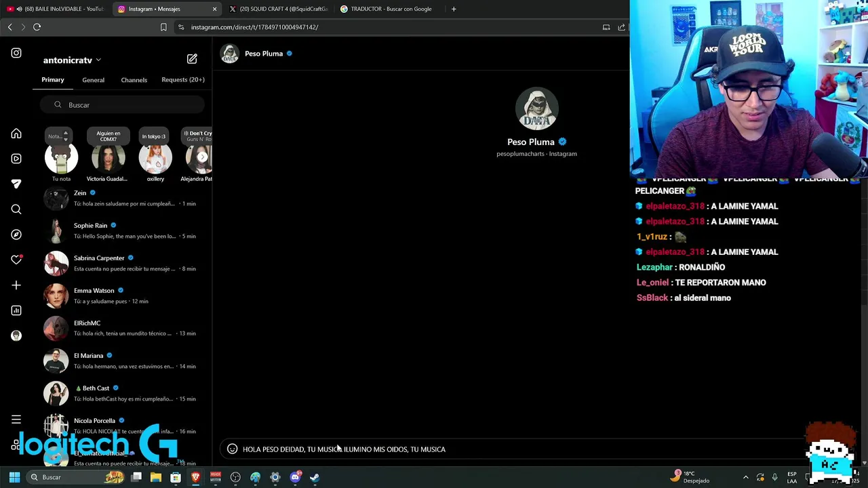This screenshot has width=868, height=488.
Task: Open the weather widget showing 18°C Despejado
Action: click(x=690, y=476)
